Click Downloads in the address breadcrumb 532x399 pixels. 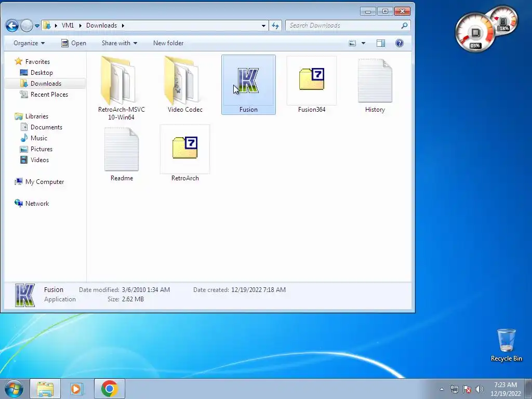pyautogui.click(x=101, y=25)
